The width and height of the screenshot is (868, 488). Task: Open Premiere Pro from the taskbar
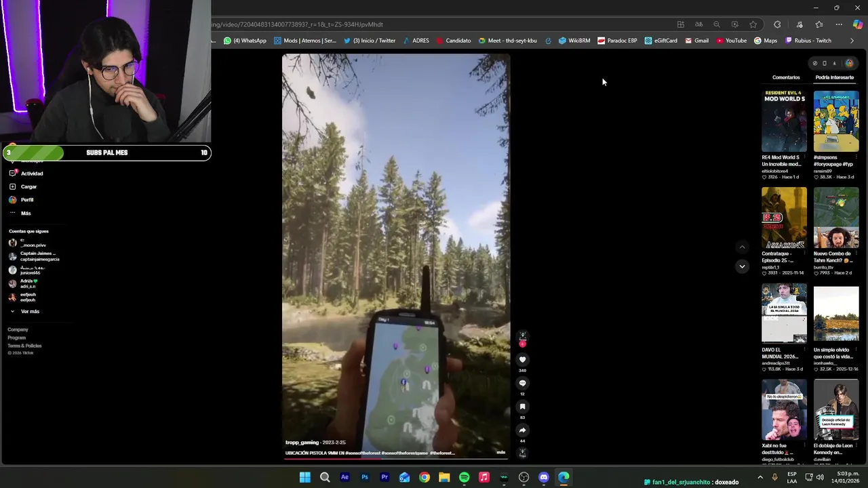pyautogui.click(x=384, y=477)
